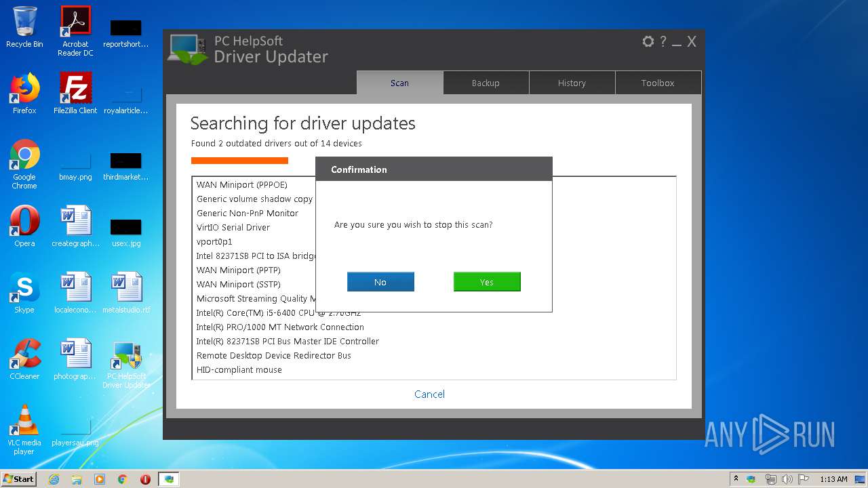This screenshot has height=488, width=868.
Task: Launch Opera desktop shortcut
Action: pyautogui.click(x=24, y=226)
